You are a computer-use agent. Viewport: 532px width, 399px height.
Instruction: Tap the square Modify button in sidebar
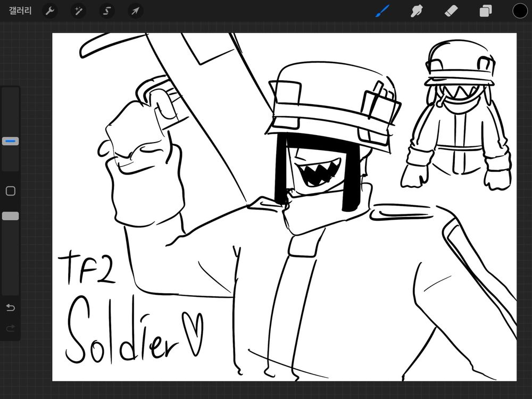[x=11, y=191]
